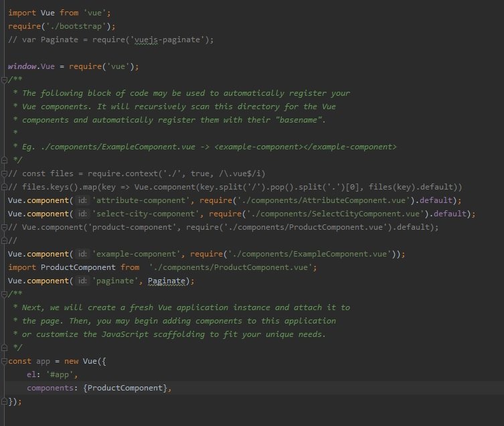Click the 'app' constant name
This screenshot has width=504, height=426.
click(x=43, y=361)
